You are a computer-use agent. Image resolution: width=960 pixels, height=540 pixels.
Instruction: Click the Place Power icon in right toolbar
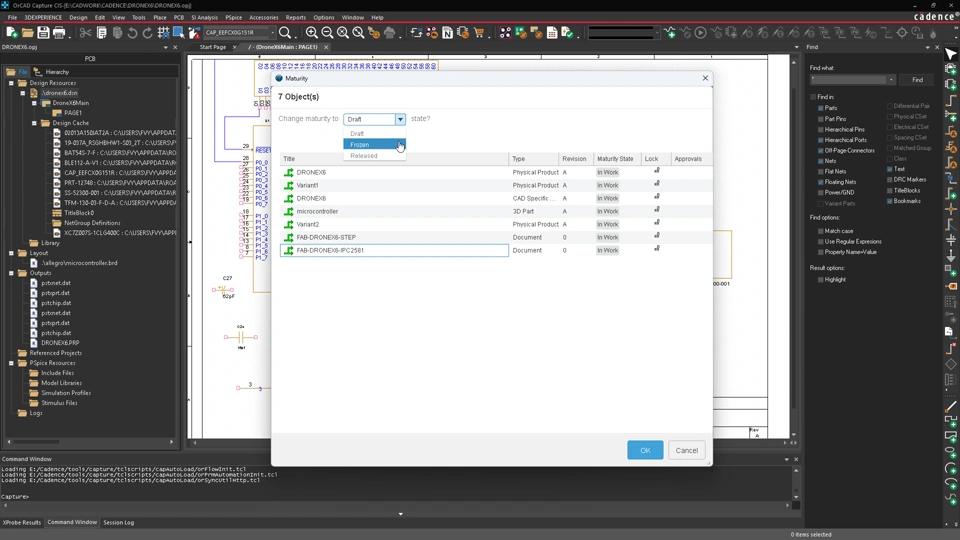[951, 239]
